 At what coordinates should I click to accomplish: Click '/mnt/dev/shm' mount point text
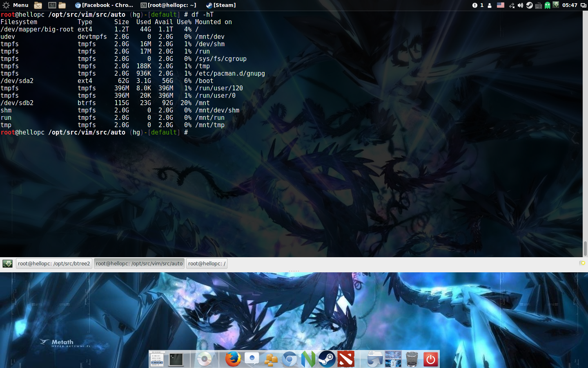tap(217, 110)
